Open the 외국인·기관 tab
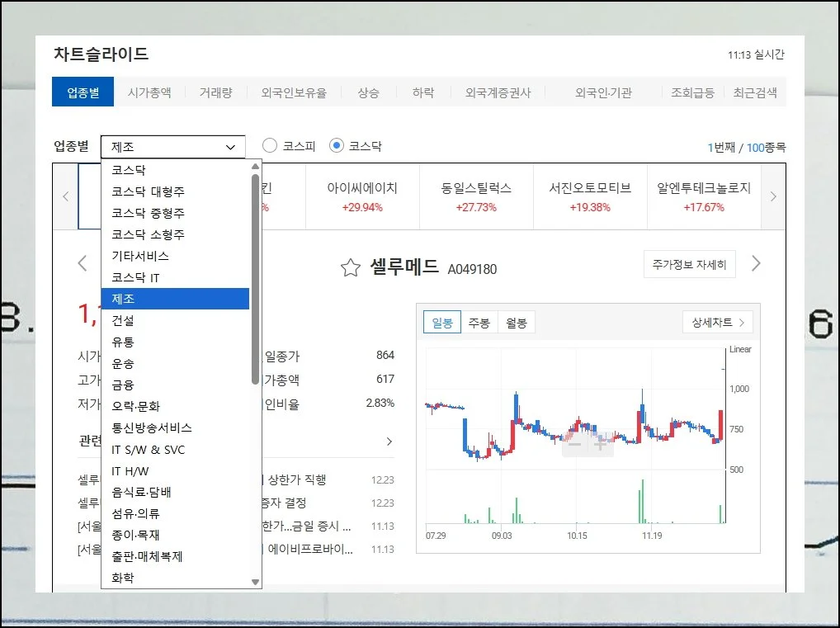The width and height of the screenshot is (840, 628). point(603,93)
